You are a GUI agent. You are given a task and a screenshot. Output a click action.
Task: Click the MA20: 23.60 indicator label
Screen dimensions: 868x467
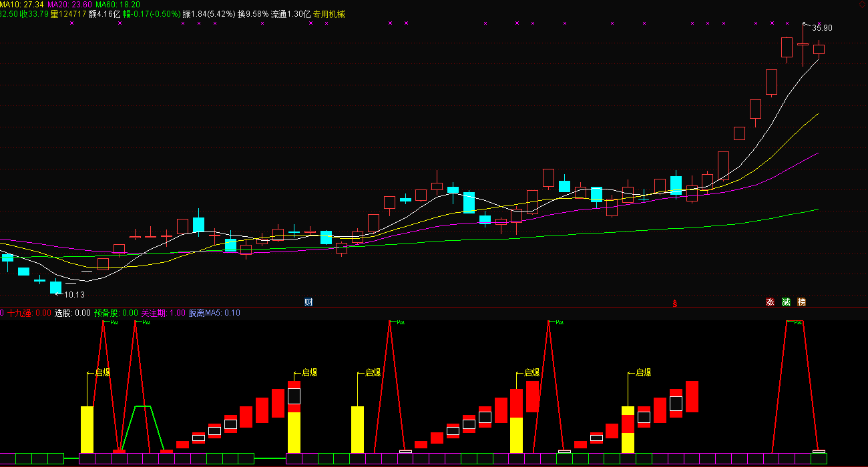[x=70, y=5]
